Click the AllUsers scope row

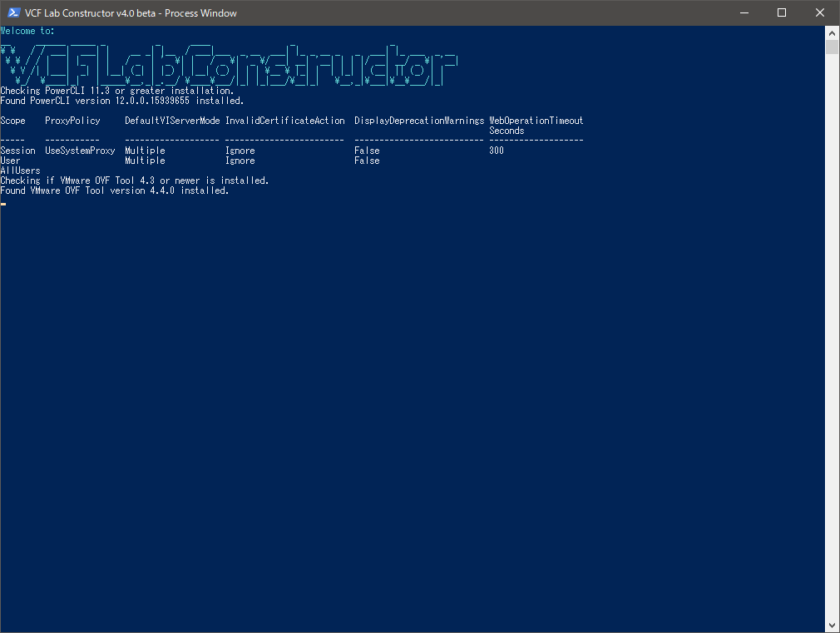pos(20,171)
